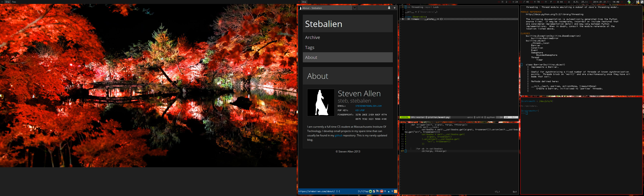Select About in the site navigation

tap(311, 57)
